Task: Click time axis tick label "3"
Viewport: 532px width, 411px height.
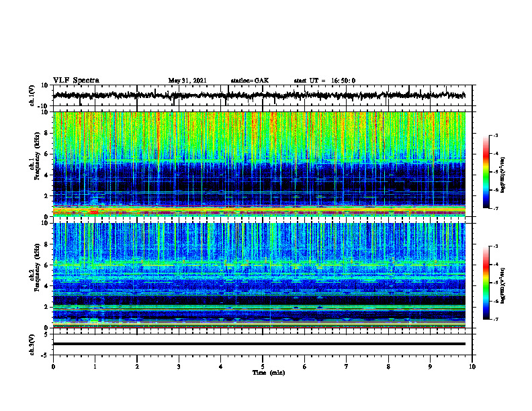Action: [179, 367]
